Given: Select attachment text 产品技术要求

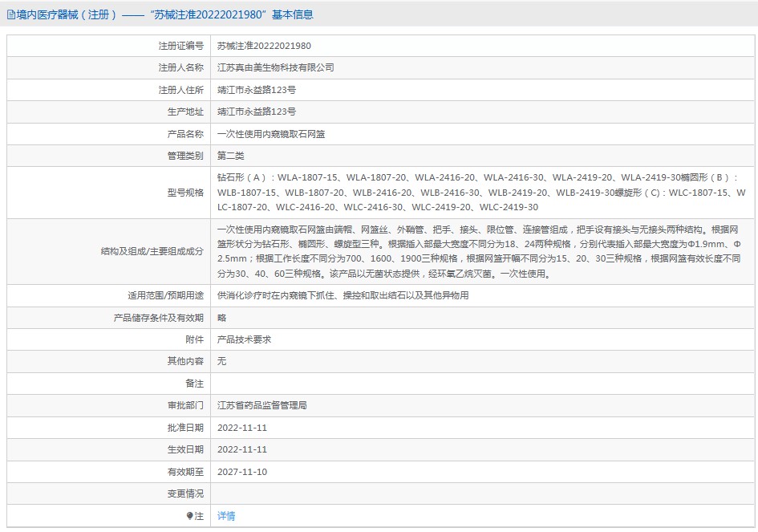Looking at the screenshot, I should pos(244,339).
